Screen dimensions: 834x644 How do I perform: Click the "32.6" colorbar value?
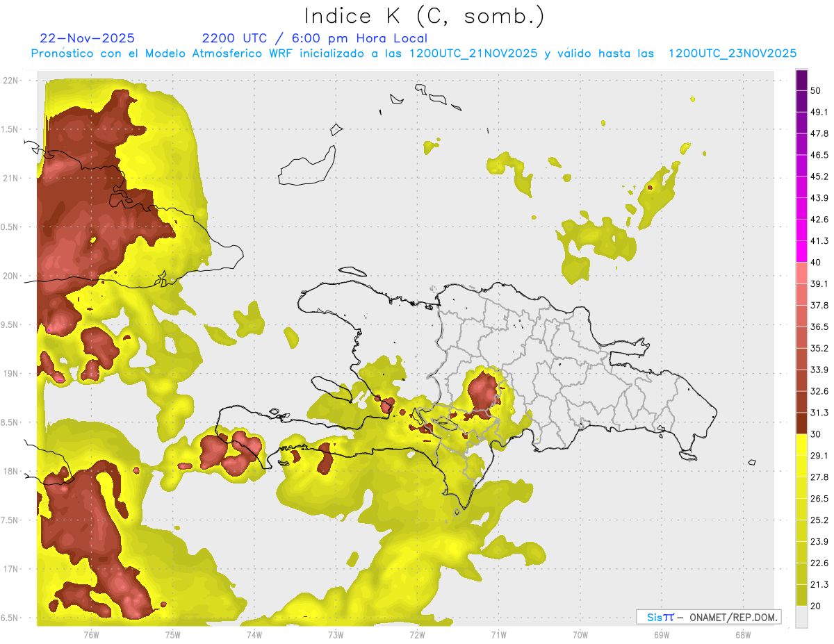click(x=819, y=392)
